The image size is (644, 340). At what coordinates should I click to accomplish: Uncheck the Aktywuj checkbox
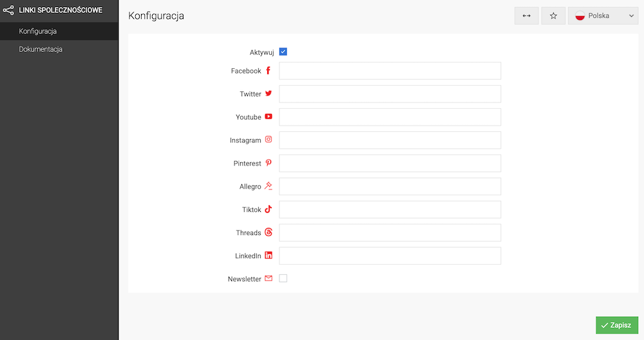tap(283, 52)
